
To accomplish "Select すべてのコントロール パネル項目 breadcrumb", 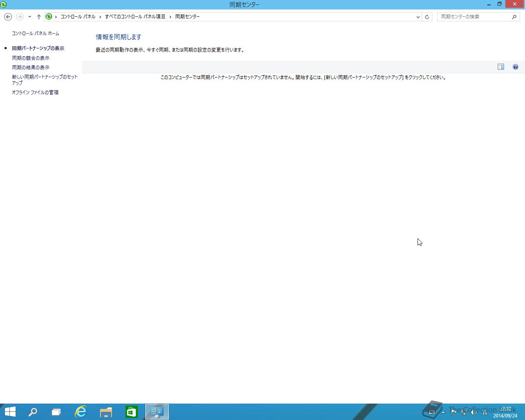I will point(135,17).
